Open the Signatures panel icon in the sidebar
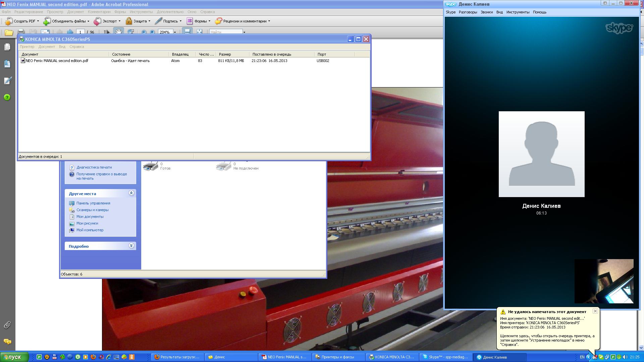The width and height of the screenshot is (644, 362). coord(7,80)
